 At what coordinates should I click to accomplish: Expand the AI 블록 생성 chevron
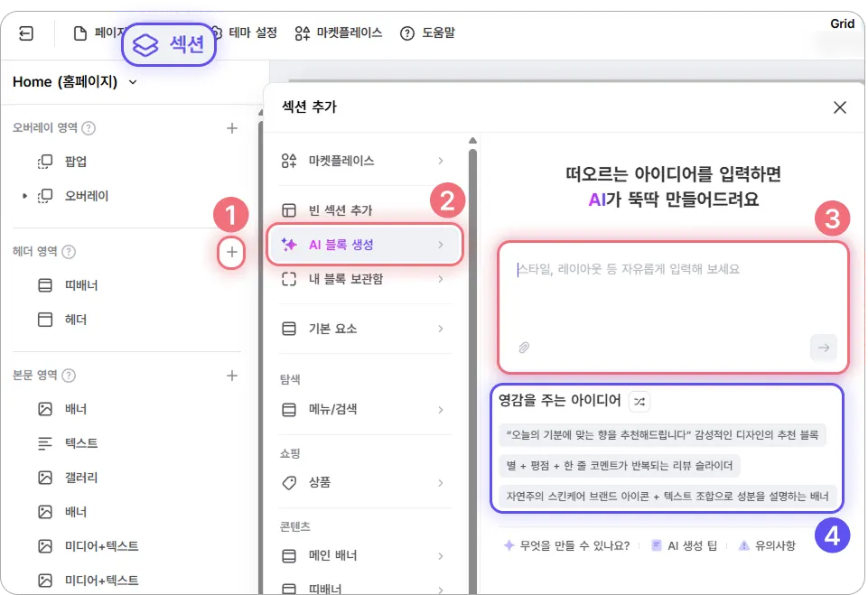point(441,245)
